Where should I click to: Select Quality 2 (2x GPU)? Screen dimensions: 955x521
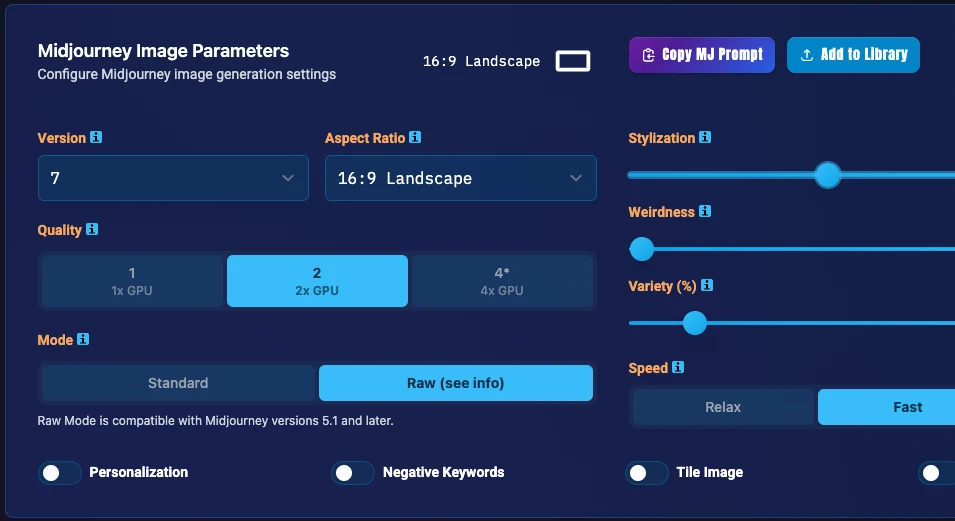coord(317,281)
